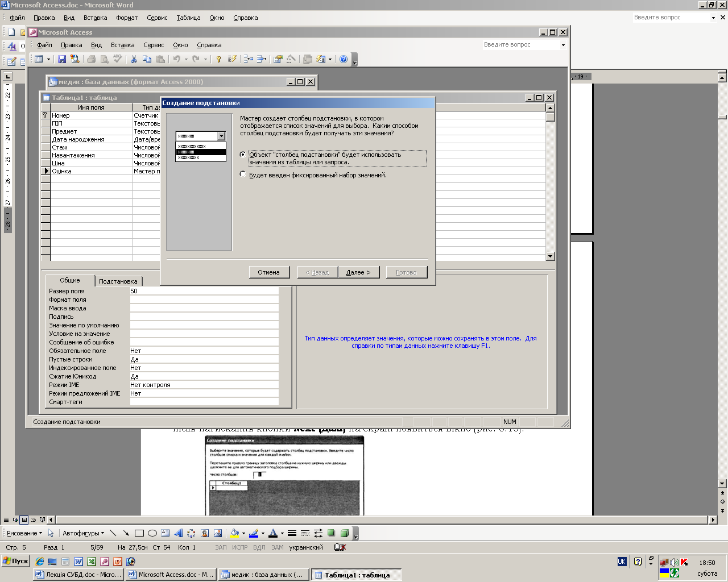This screenshot has height=582, width=728.
Task: Click the Навантаження field name cell
Action: (91, 155)
